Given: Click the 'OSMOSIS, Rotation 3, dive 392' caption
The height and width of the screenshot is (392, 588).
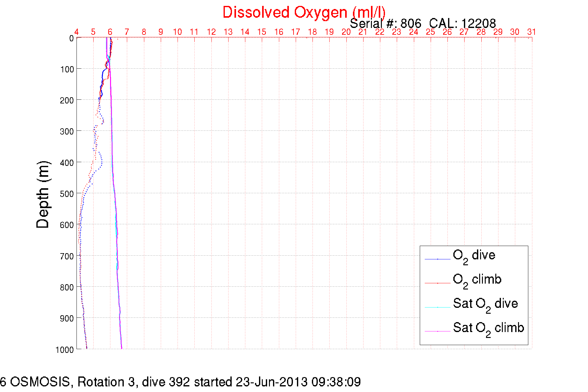Looking at the screenshot, I should coord(100,382).
